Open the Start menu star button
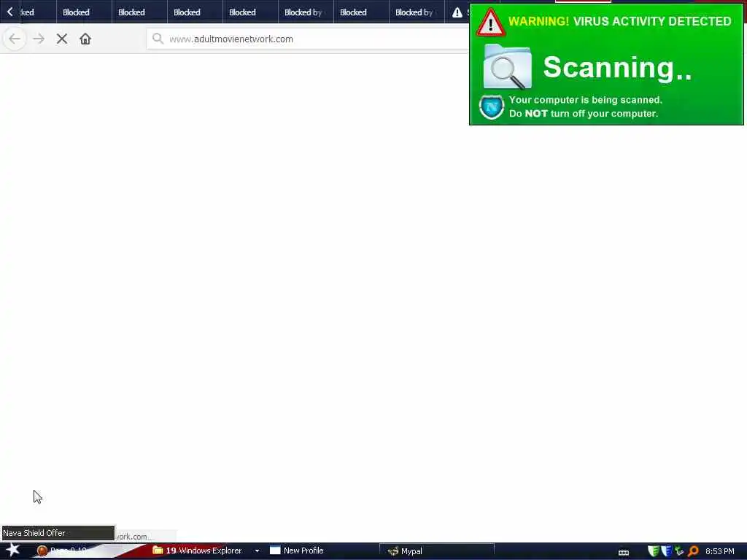The image size is (747, 560). coord(12,550)
